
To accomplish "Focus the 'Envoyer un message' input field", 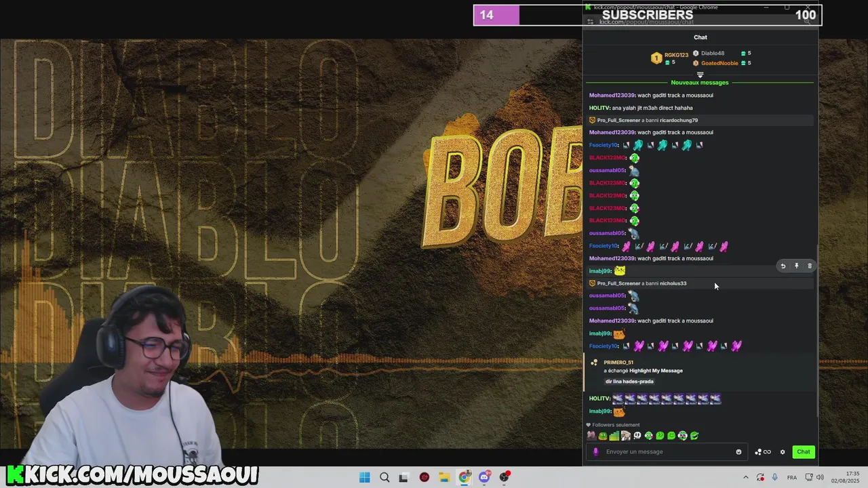I will (x=668, y=452).
